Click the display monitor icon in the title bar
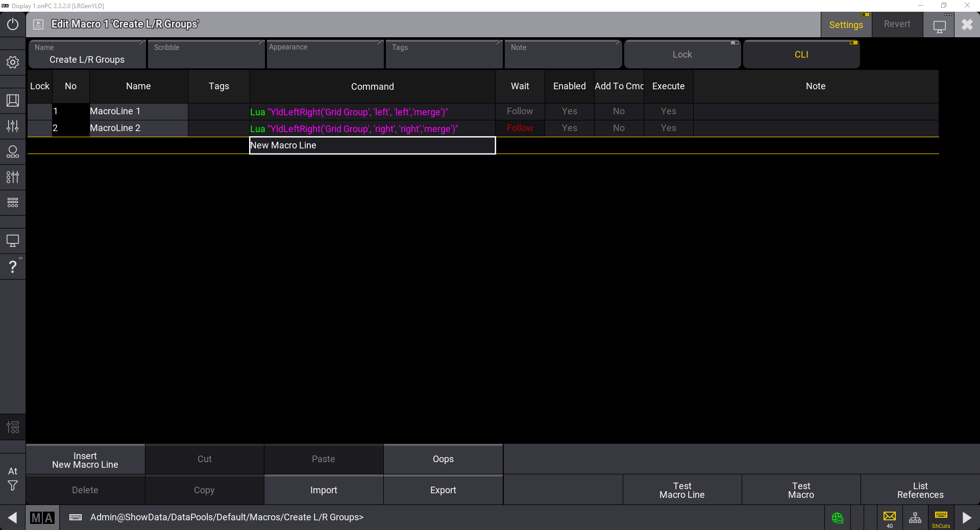Image resolution: width=980 pixels, height=530 pixels. (x=939, y=26)
